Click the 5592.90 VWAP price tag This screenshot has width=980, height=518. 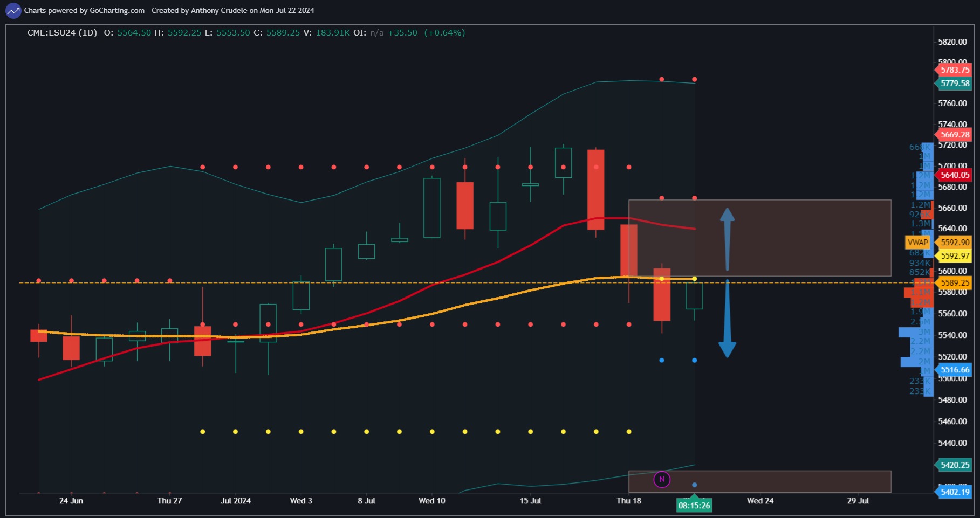click(x=953, y=243)
